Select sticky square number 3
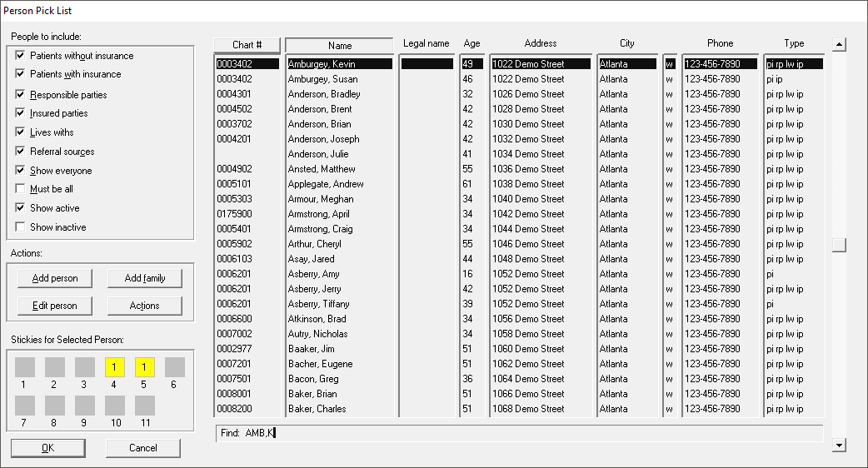The width and height of the screenshot is (868, 468). click(x=85, y=367)
